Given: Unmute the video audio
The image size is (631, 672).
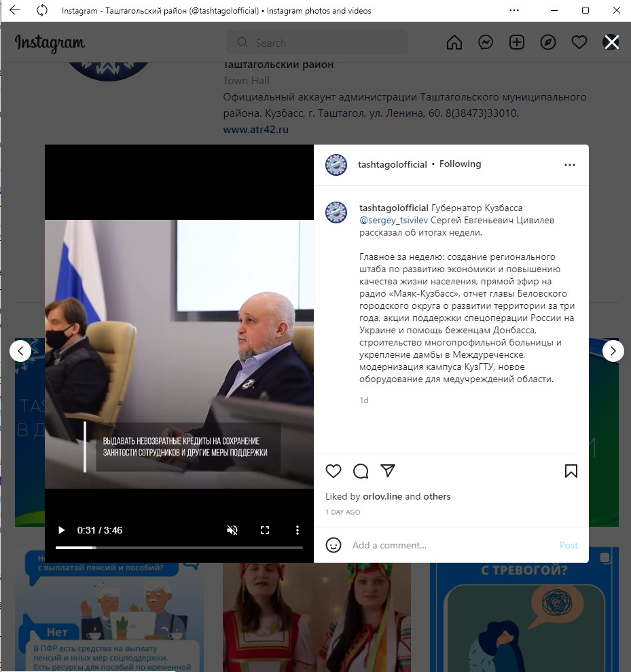Looking at the screenshot, I should (232, 530).
